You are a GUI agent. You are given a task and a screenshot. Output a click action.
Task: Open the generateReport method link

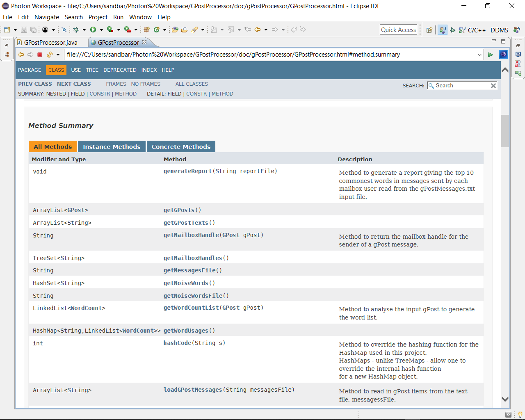187,171
